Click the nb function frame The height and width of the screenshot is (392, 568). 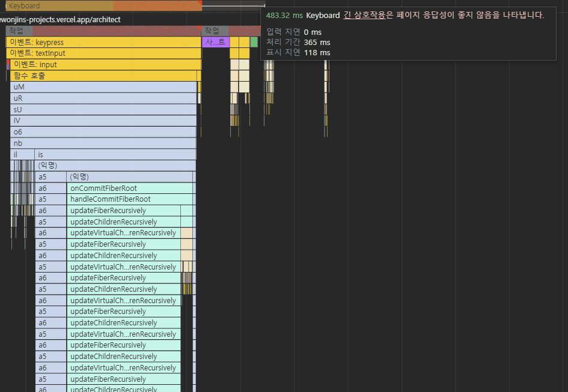pos(102,143)
